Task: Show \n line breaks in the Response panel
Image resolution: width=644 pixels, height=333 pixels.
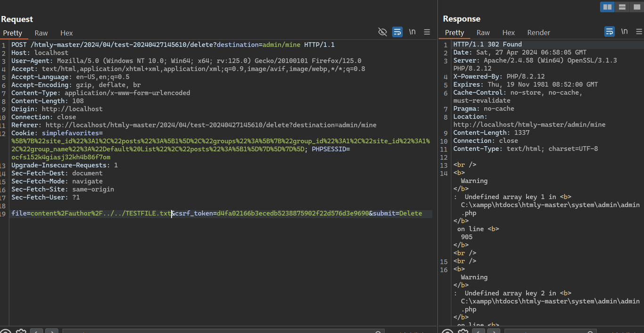Action: pyautogui.click(x=624, y=32)
